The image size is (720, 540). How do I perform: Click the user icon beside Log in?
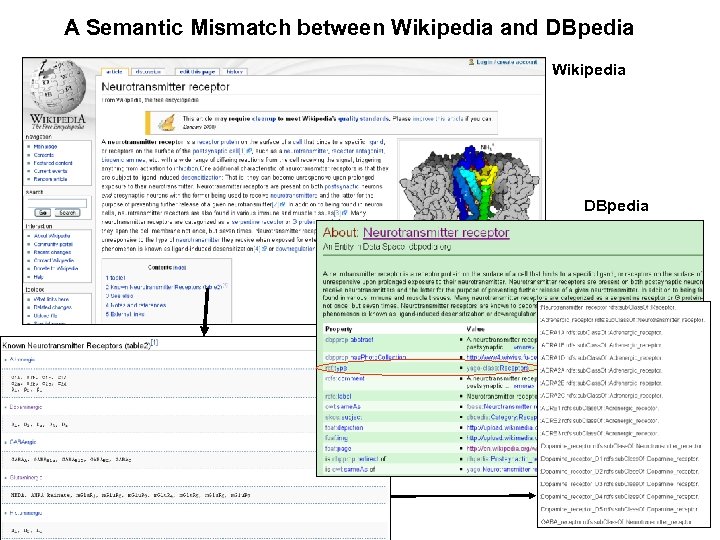(471, 62)
